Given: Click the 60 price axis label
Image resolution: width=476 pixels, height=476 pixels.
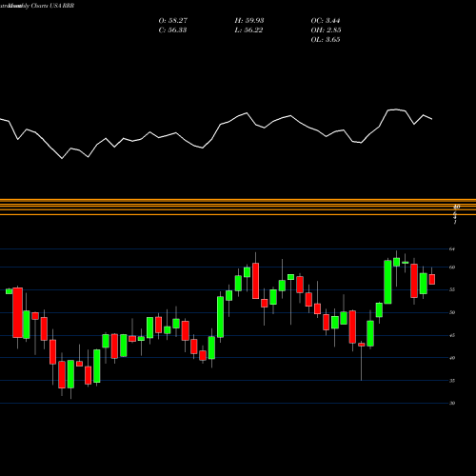Looking at the screenshot, I should click(x=452, y=268).
